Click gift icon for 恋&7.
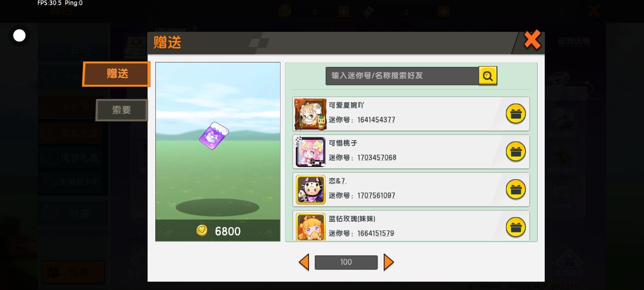 516,190
